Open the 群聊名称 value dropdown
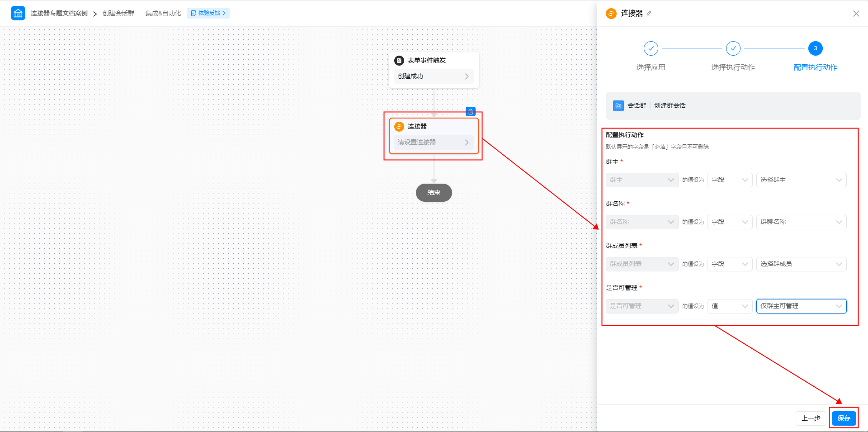This screenshot has height=432, width=868. coord(802,222)
